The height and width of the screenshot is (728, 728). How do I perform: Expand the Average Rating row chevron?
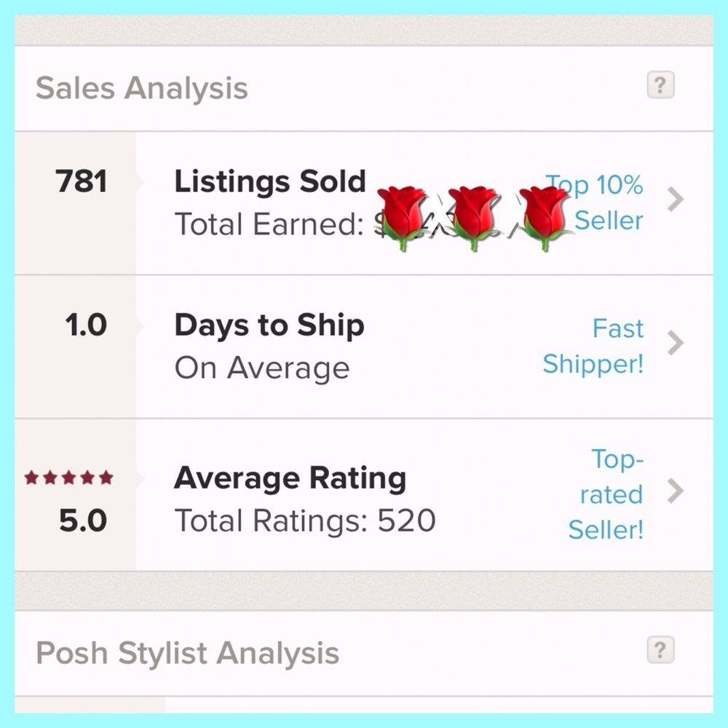click(676, 492)
